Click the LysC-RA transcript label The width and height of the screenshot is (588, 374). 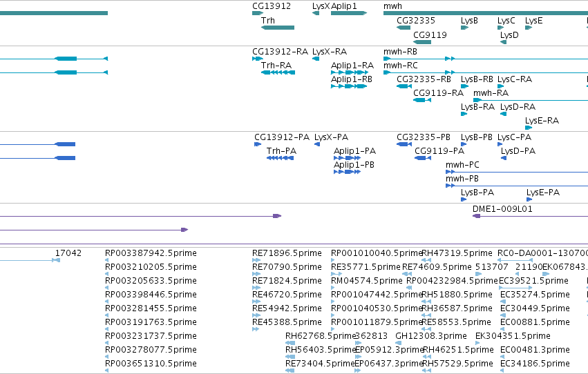(x=515, y=79)
